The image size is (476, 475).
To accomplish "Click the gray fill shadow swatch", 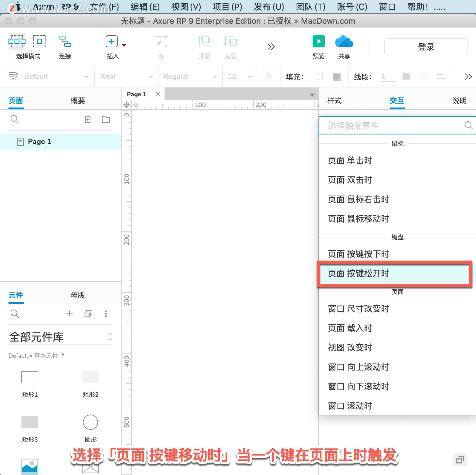I will point(337,77).
